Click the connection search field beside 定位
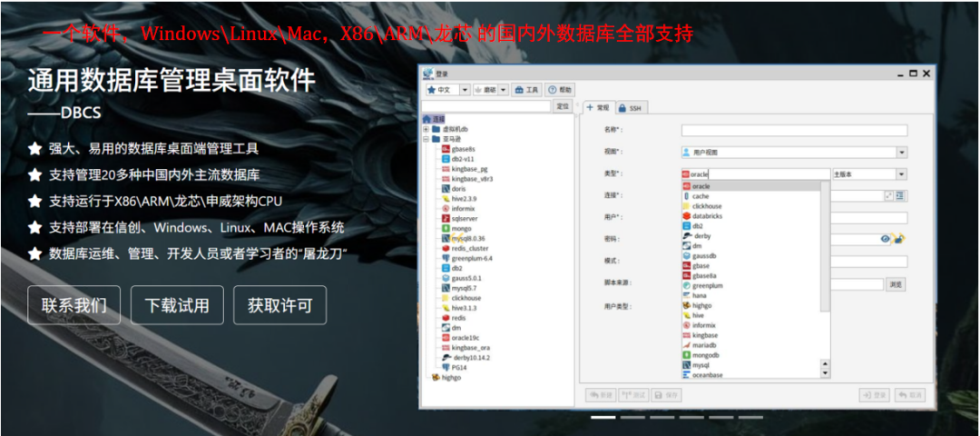The image size is (980, 436). click(487, 106)
